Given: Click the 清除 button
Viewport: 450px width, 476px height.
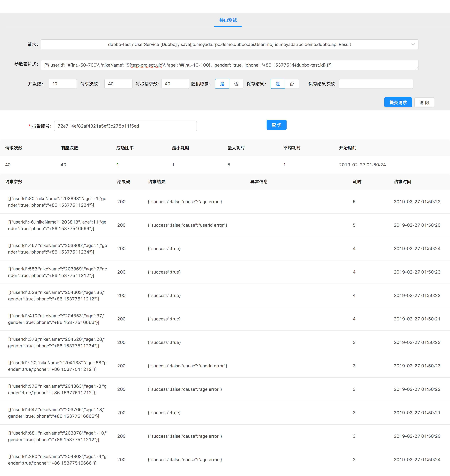Looking at the screenshot, I should coord(424,102).
